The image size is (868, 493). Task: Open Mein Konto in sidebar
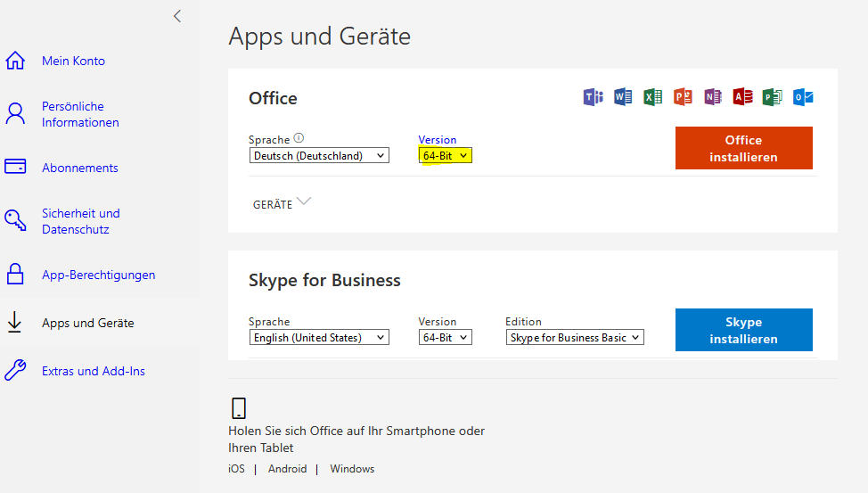tap(74, 61)
